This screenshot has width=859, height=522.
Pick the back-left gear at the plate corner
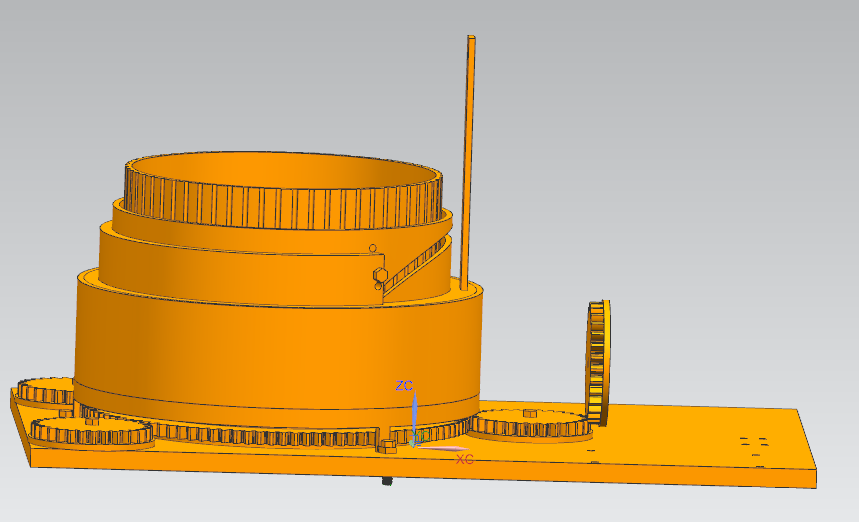pos(45,391)
